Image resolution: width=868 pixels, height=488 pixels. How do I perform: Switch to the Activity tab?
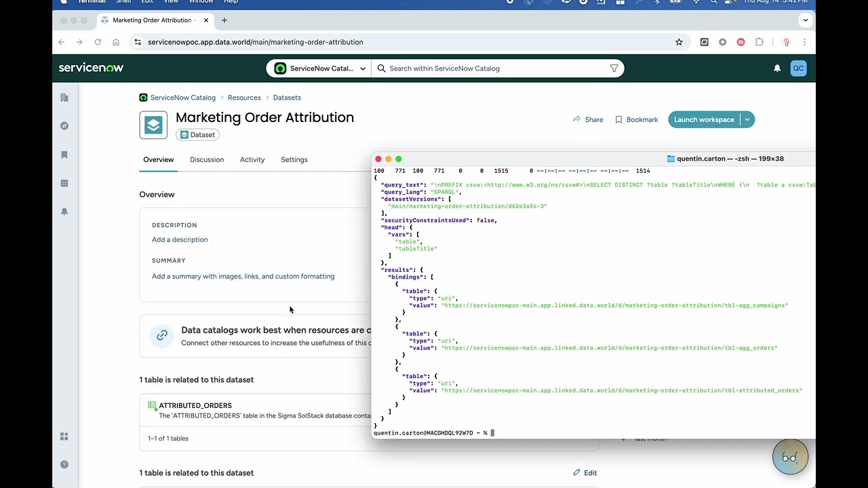tap(252, 160)
